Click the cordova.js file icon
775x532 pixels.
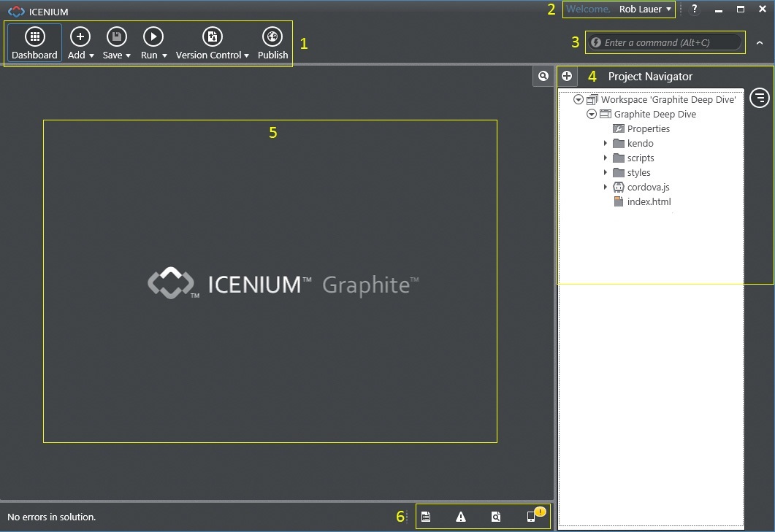pos(618,188)
